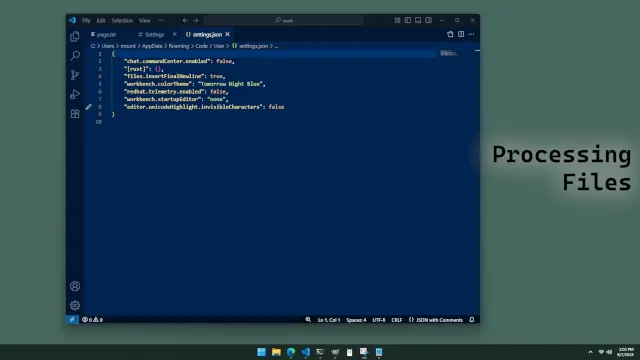Open the Manage gear menu
The image size is (640, 360).
click(75, 305)
